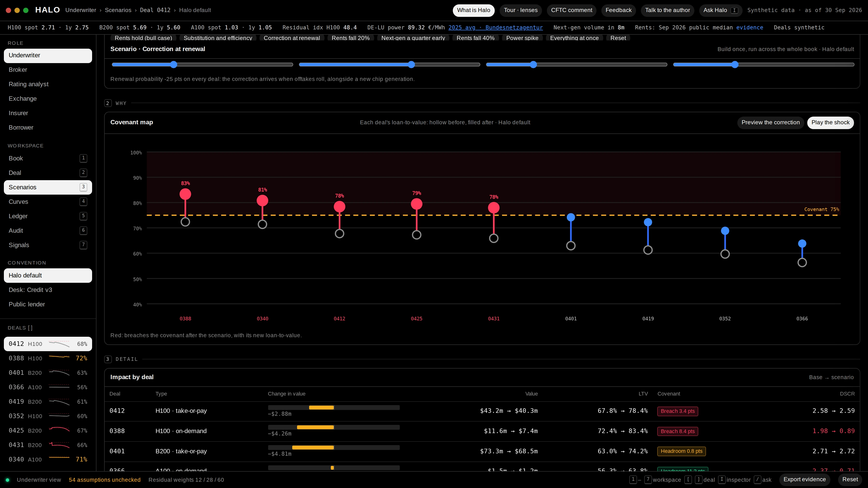Click the fourth scenario slider handle
This screenshot has width=868, height=488.
735,65
